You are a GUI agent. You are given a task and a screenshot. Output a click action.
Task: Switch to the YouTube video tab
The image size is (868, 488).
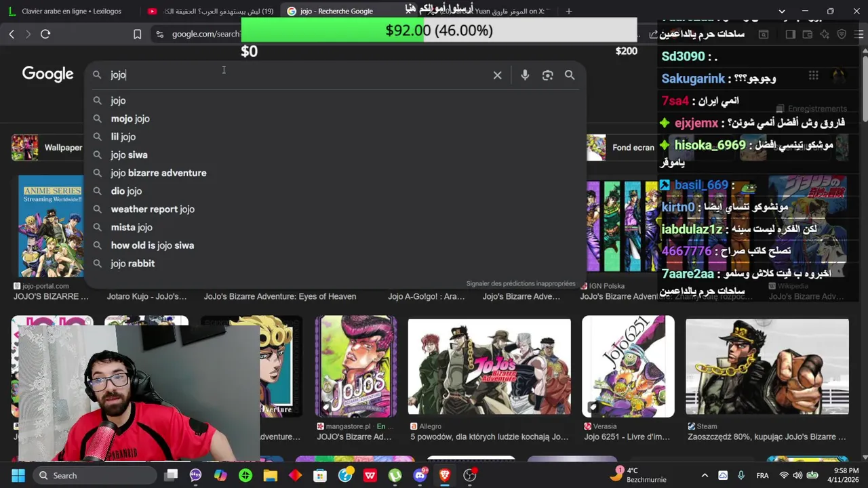click(x=211, y=11)
